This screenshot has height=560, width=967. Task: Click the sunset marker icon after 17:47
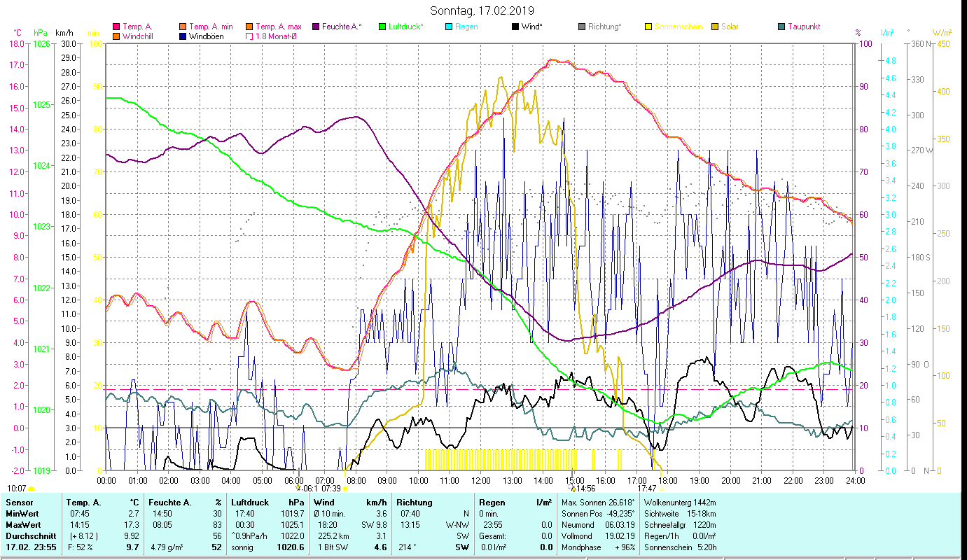point(661,489)
